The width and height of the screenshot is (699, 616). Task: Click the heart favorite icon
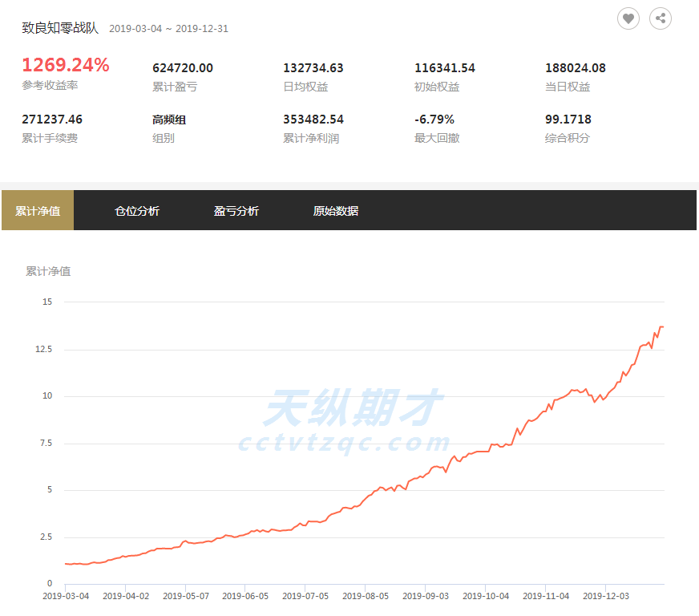point(628,18)
